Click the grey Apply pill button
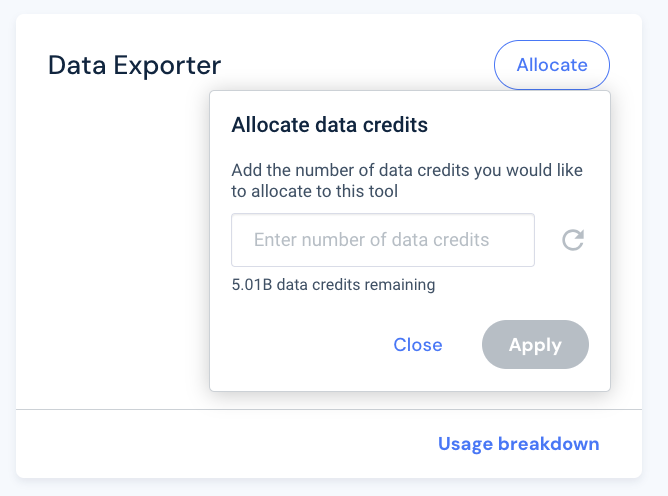Viewport: 668px width, 496px height. point(535,344)
